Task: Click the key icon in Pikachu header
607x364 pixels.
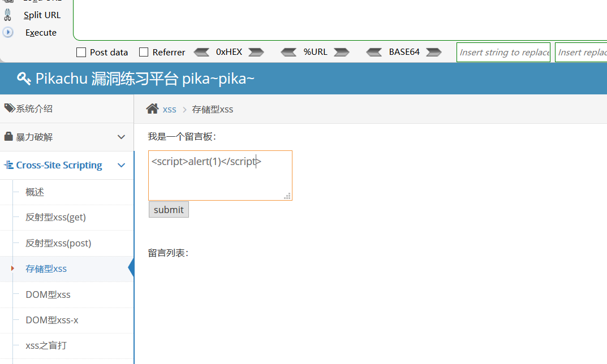Action: pyautogui.click(x=24, y=79)
